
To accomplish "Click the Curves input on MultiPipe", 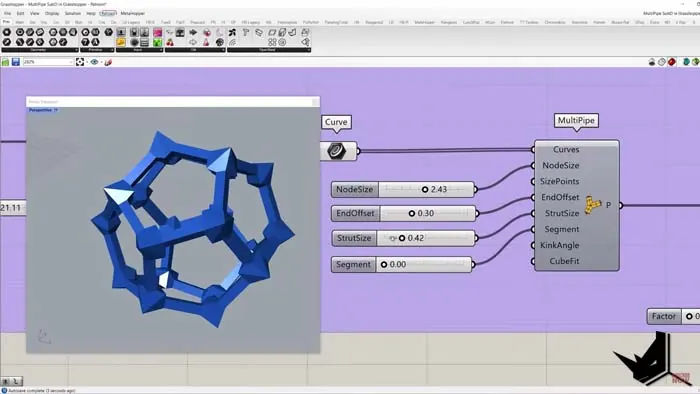I will coord(566,149).
